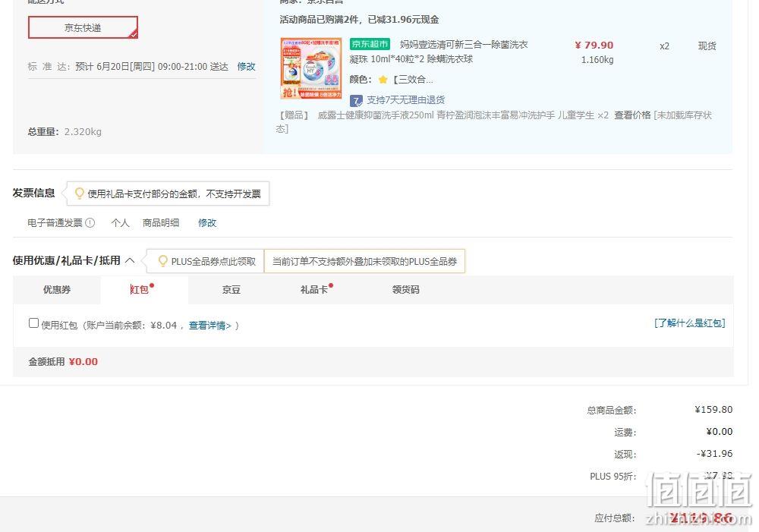Image resolution: width=759 pixels, height=532 pixels.
Task: Click the 当前订单不支持额外叠加未领取的PLUS全品券 notice
Action: [364, 261]
